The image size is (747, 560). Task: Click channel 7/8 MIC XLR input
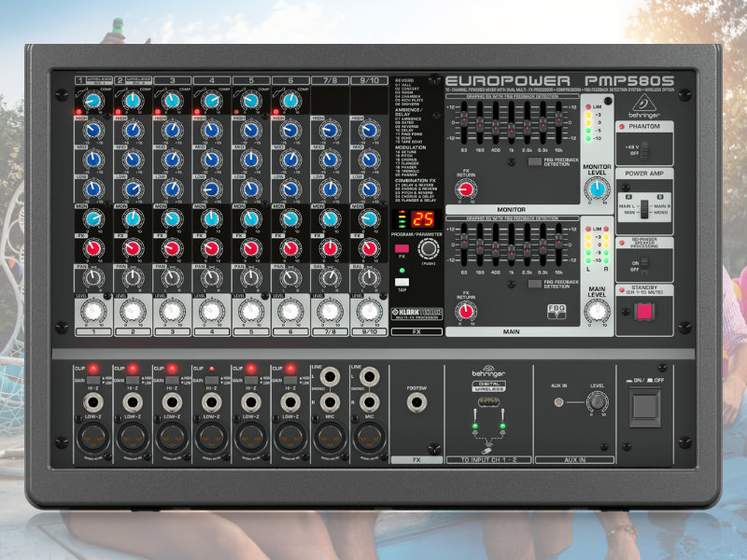(330, 438)
